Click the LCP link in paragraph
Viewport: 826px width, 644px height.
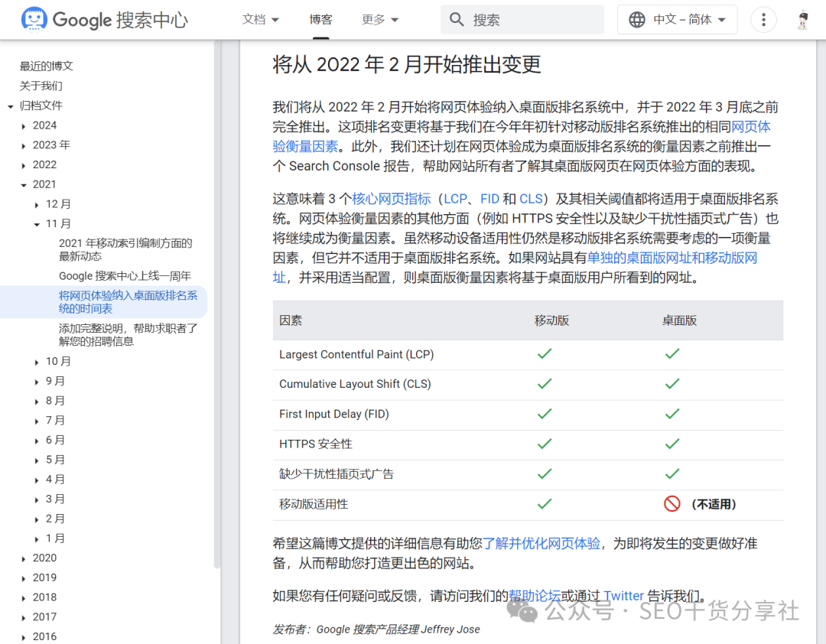(456, 199)
